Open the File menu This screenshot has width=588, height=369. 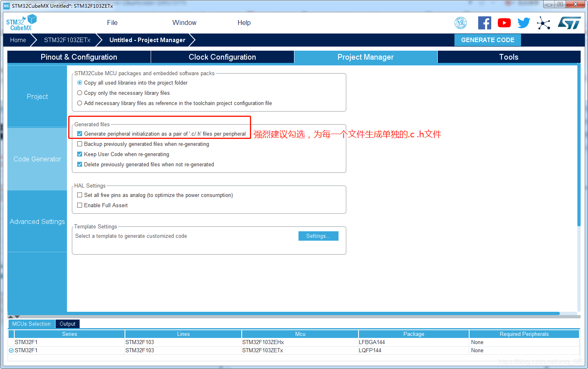pos(112,22)
